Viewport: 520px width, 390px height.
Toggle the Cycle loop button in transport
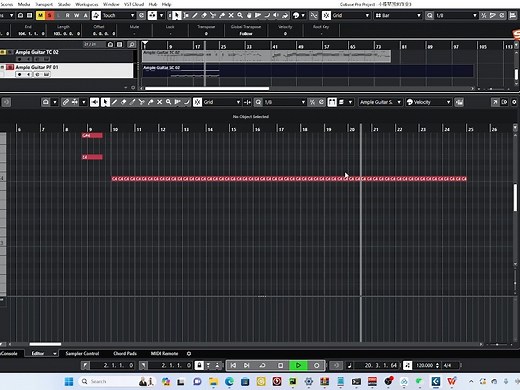262,365
